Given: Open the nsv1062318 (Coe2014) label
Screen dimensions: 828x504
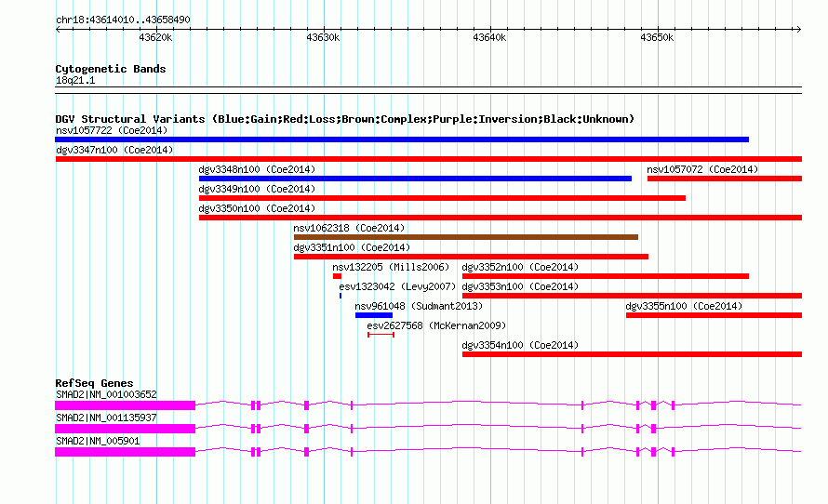Looking at the screenshot, I should pyautogui.click(x=349, y=228).
